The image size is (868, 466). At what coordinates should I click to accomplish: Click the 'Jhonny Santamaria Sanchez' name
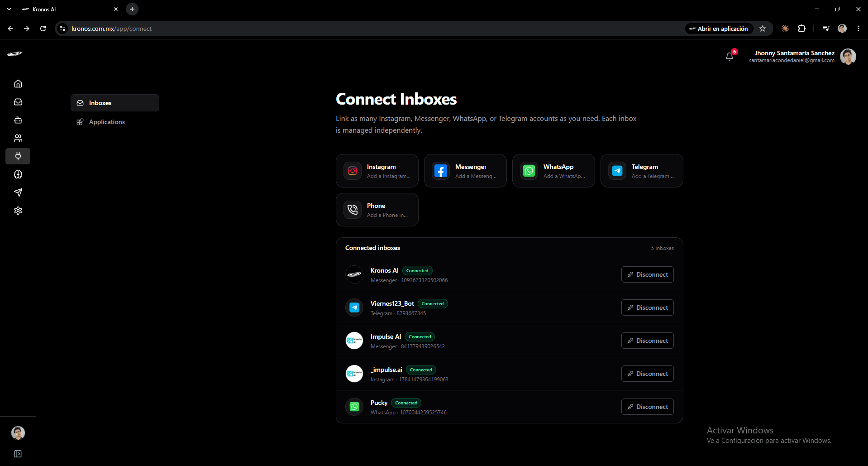coord(794,53)
